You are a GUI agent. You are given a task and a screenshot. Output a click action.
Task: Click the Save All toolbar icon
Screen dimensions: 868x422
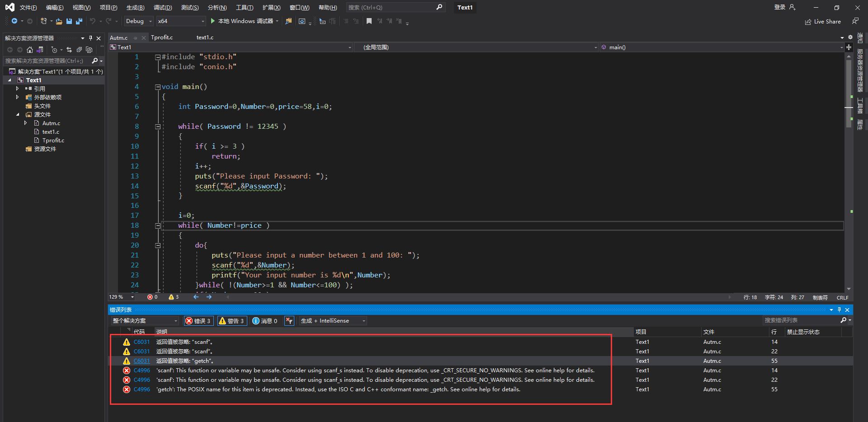coord(79,21)
